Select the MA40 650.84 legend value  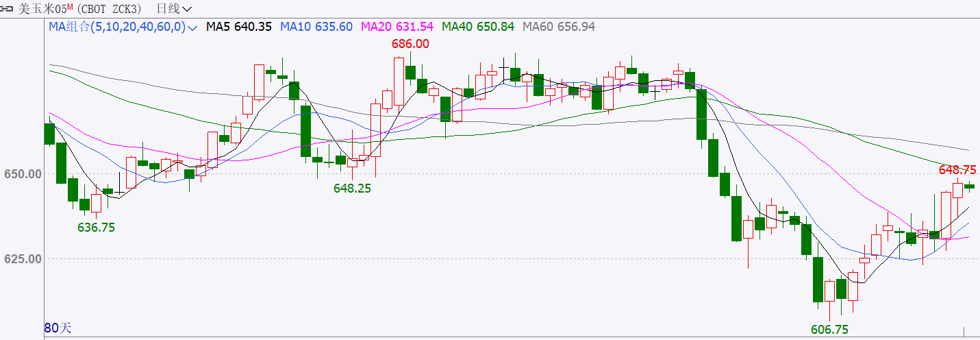(478, 27)
